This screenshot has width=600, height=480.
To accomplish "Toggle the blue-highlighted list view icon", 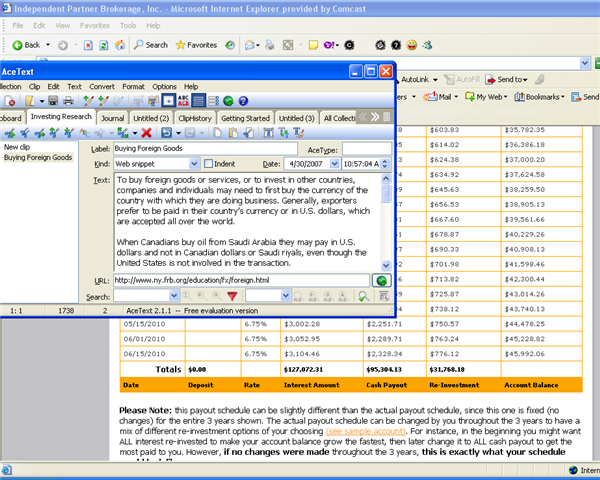I will (x=198, y=101).
